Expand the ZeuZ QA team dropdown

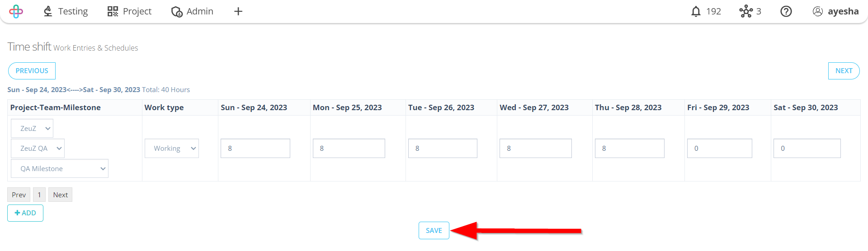point(38,148)
